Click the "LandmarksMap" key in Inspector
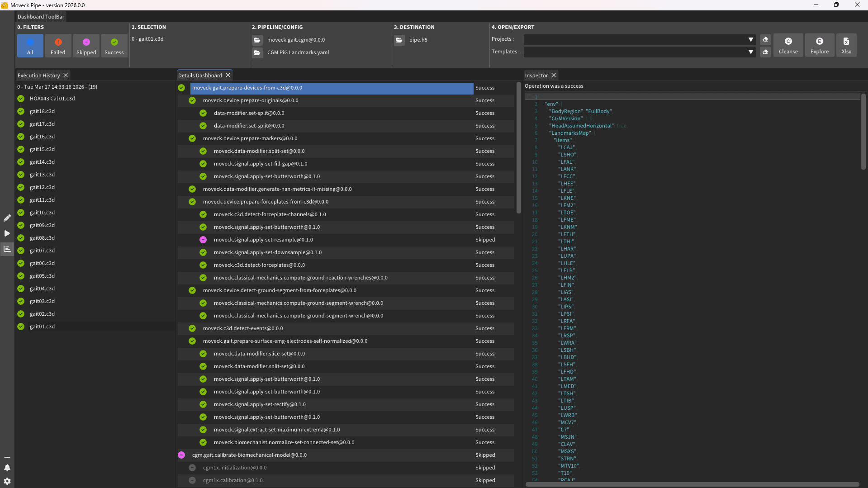Screen dimensions: 868x488 570,133
